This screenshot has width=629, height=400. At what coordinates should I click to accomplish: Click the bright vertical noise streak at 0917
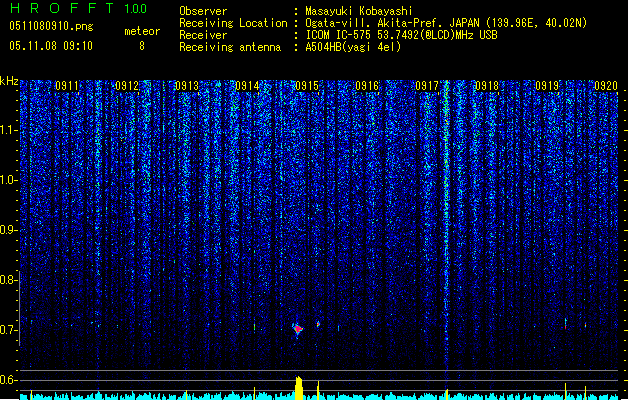pos(446,225)
